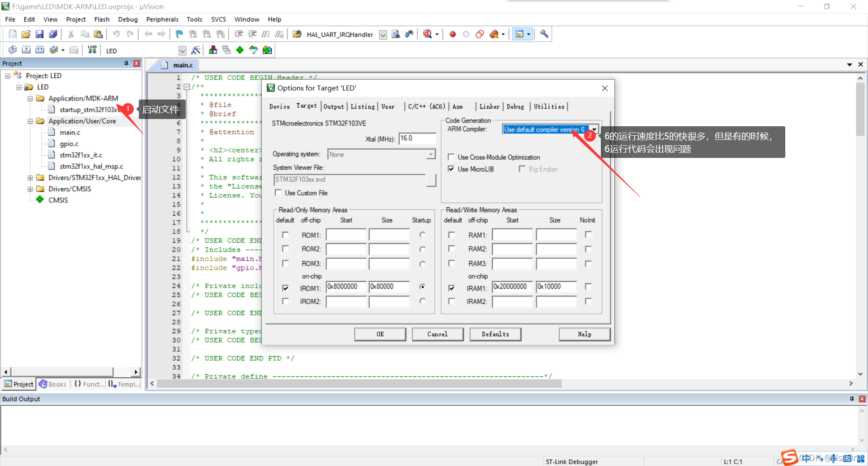Image resolution: width=868 pixels, height=466 pixels.
Task: Click the Insert Breakpoint red dot icon
Action: coord(453,34)
